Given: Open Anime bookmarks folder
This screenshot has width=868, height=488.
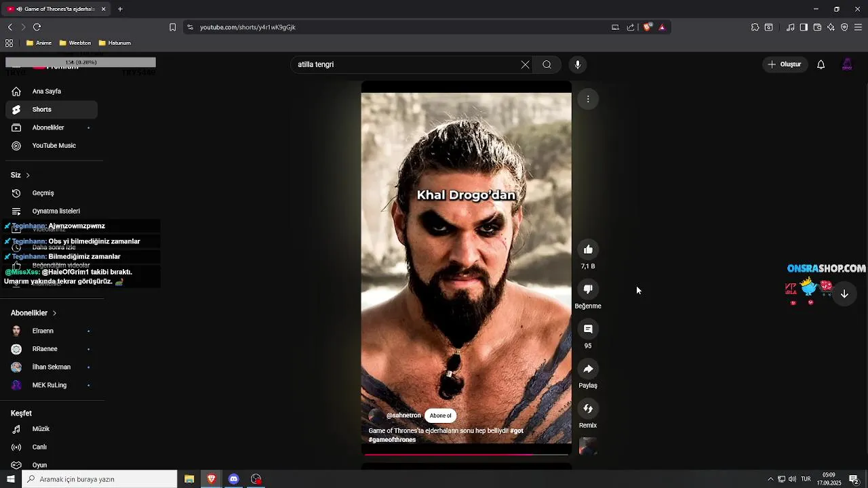Looking at the screenshot, I should point(39,43).
